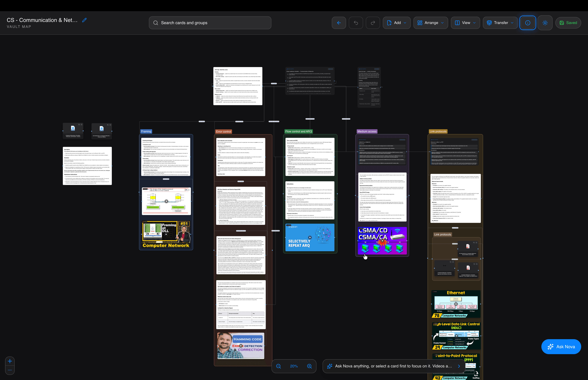Select the Framing group label
Image resolution: width=588 pixels, height=380 pixels.
pos(146,131)
